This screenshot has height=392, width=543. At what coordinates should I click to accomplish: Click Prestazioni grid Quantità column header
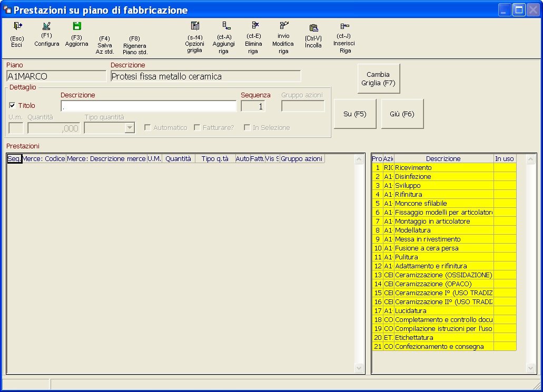point(179,159)
